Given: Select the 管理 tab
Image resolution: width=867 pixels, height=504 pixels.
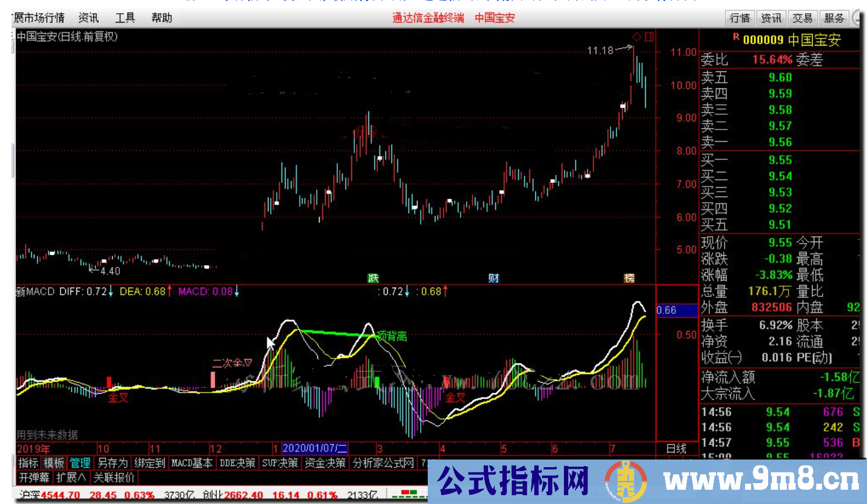Looking at the screenshot, I should 80,463.
